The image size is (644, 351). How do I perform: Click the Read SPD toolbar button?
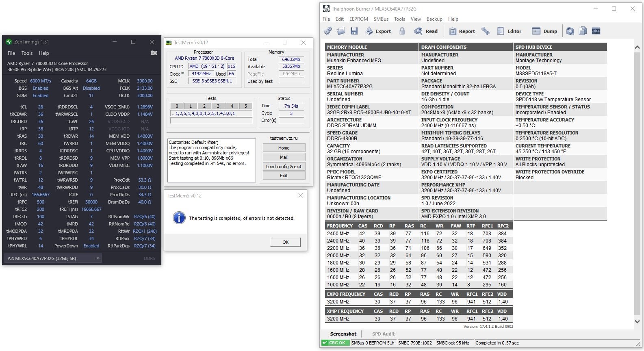tap(426, 31)
